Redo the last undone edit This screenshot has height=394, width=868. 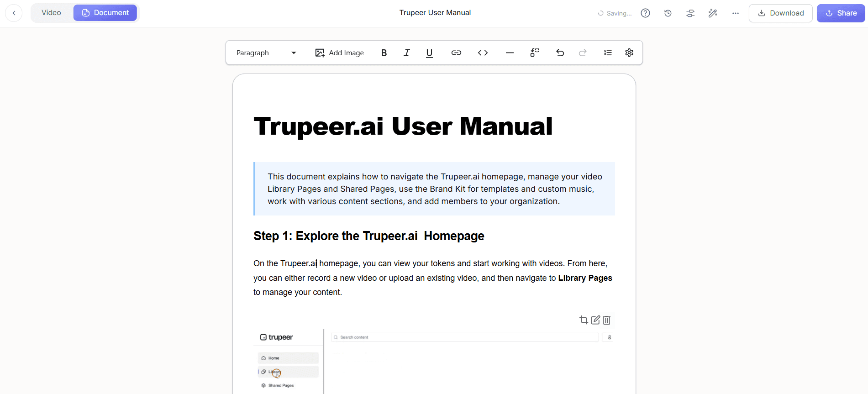583,53
